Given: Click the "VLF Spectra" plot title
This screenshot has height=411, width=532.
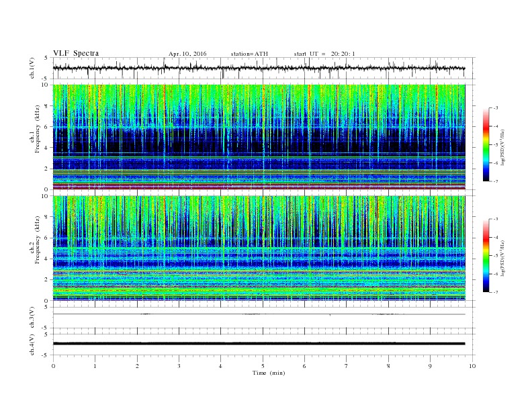Looking at the screenshot, I should (76, 53).
